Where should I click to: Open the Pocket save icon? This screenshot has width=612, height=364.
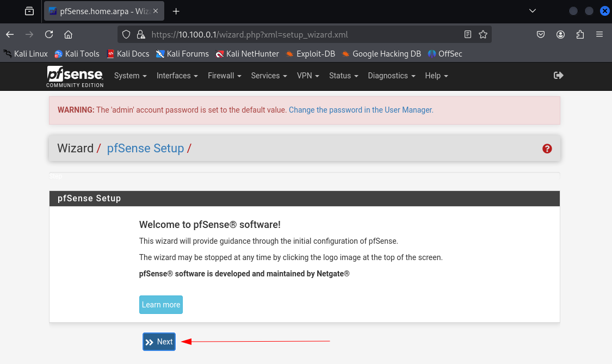[541, 34]
